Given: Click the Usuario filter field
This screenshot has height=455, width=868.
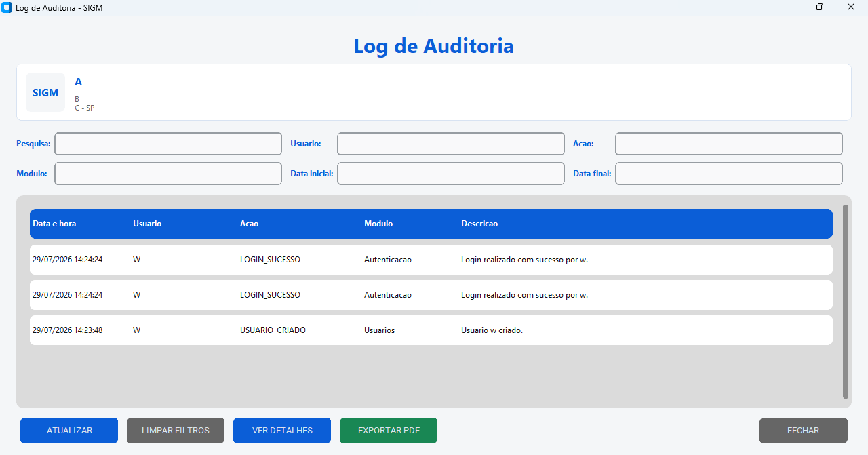Looking at the screenshot, I should click(x=451, y=144).
